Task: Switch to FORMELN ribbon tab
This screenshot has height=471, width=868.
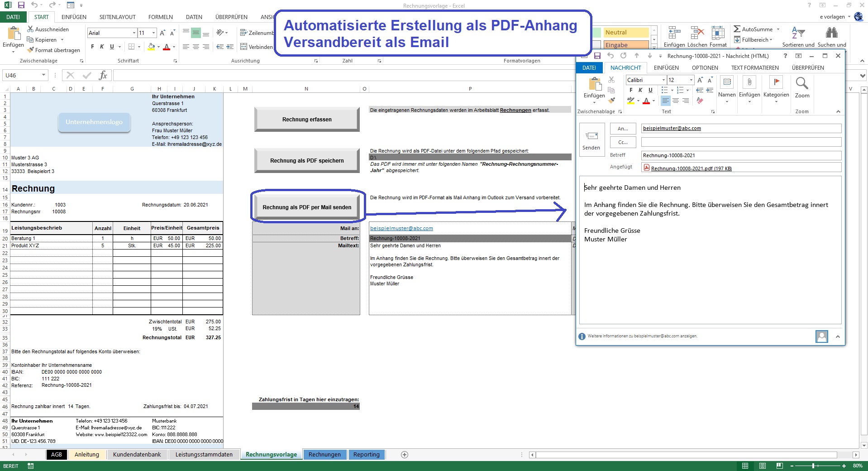Action: tap(161, 17)
